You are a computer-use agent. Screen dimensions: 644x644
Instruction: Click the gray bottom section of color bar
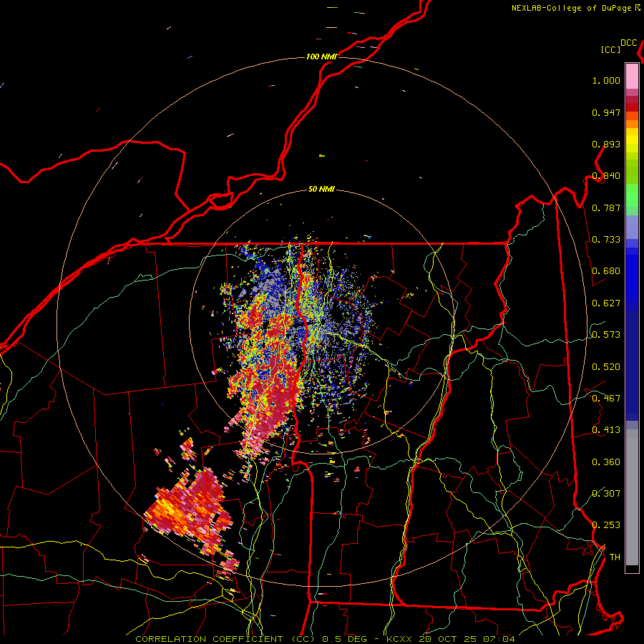click(632, 497)
